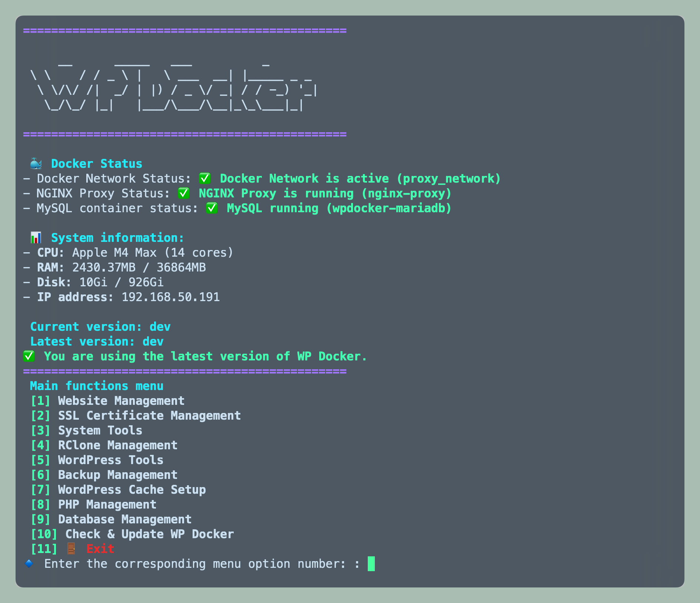This screenshot has height=603, width=700.
Task: Click the whale Docker Status icon
Action: click(x=36, y=163)
